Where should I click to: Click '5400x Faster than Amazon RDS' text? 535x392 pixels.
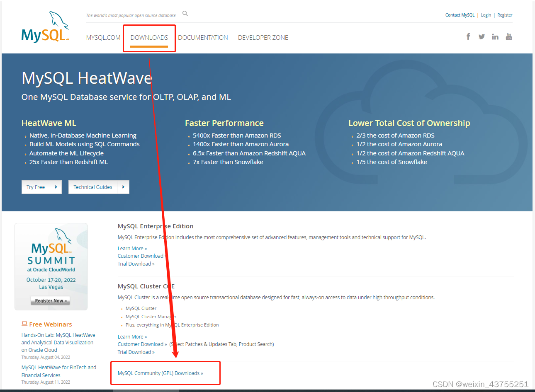click(237, 136)
